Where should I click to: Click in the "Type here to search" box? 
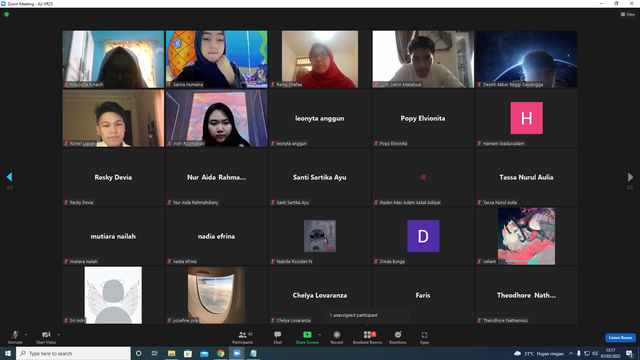coord(73,353)
